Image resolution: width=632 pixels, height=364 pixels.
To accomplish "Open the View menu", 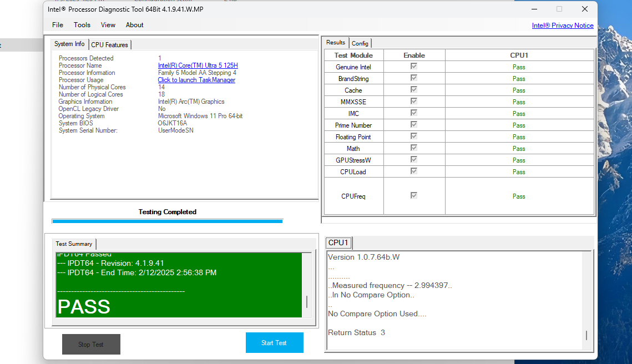I will [x=108, y=25].
